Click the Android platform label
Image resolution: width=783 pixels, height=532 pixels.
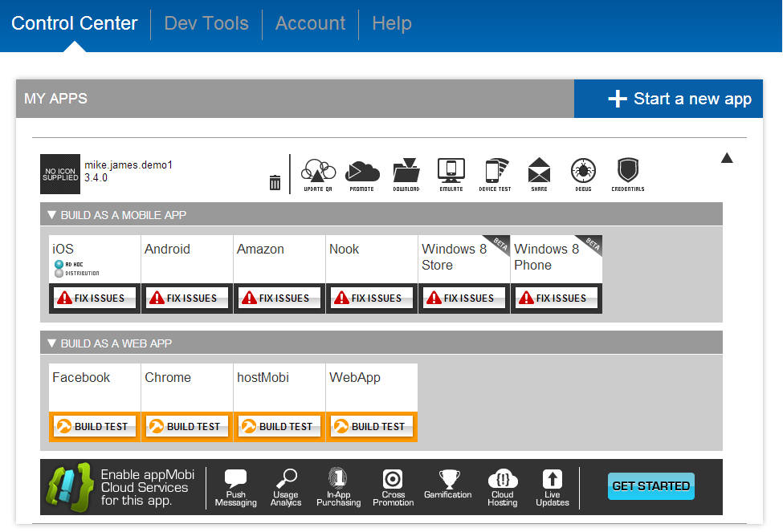click(x=167, y=249)
